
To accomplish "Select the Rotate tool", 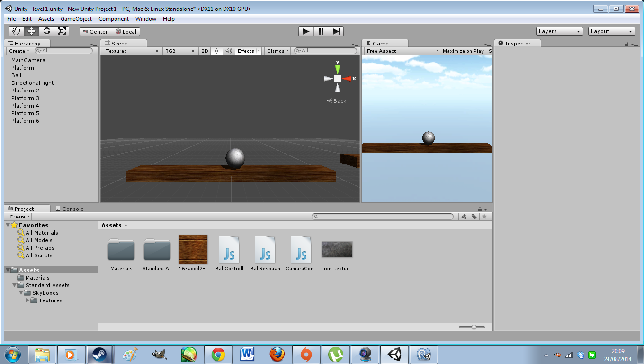I will coord(46,31).
